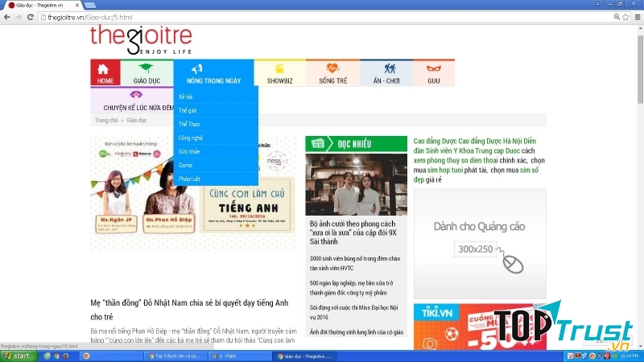Go to HOME in the site navigation
Screen dimensions: 644x362
pos(105,73)
